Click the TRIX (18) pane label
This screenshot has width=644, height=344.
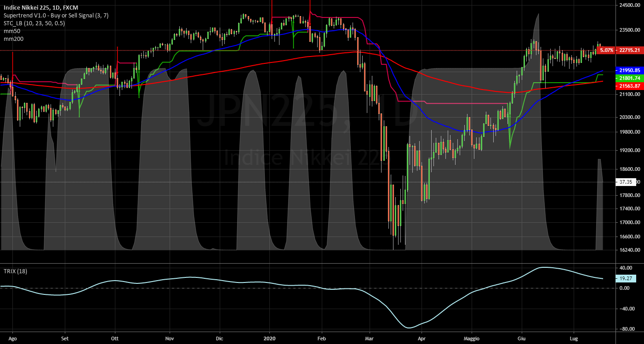click(16, 271)
